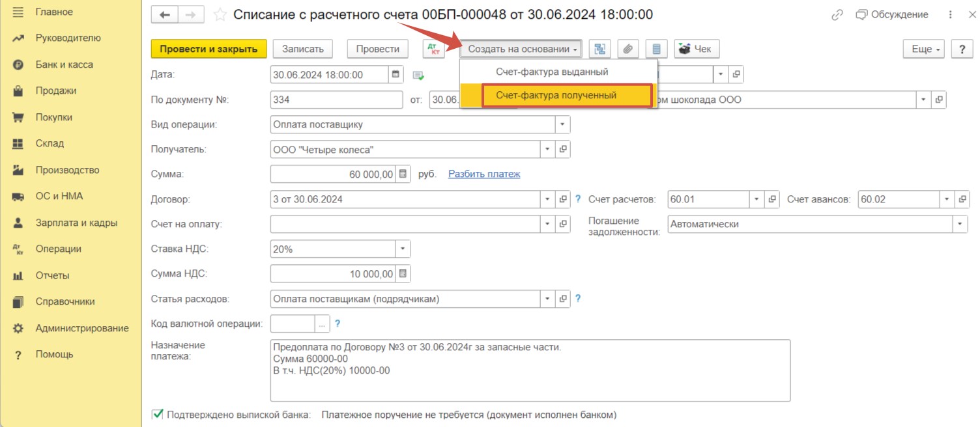Click the Записать button

pos(302,49)
